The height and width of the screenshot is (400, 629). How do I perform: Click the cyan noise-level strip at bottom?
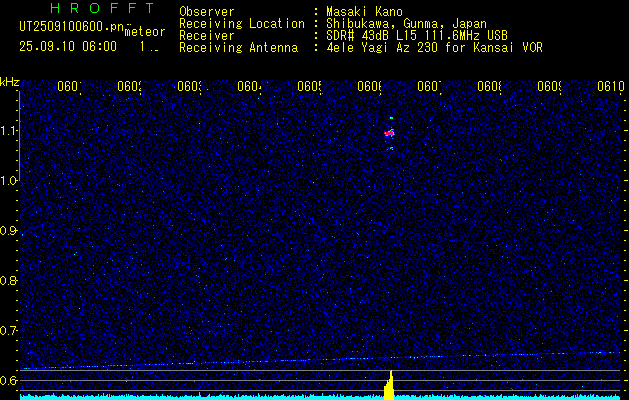(320, 397)
